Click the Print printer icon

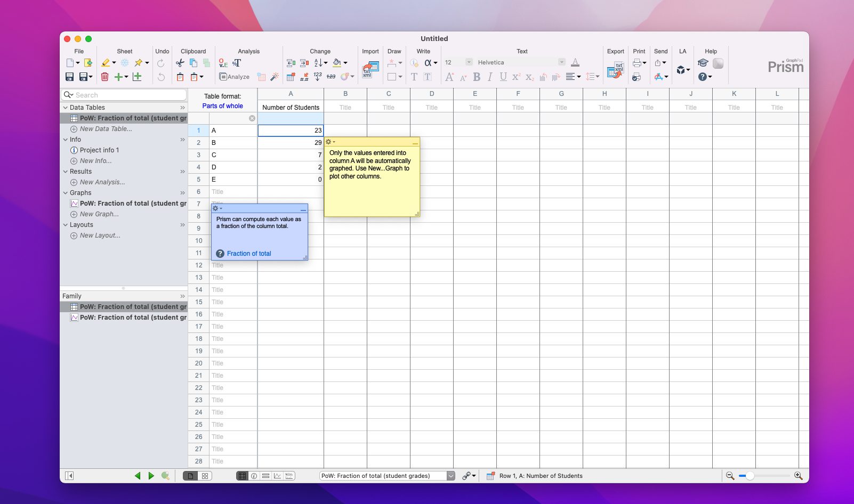tap(637, 63)
